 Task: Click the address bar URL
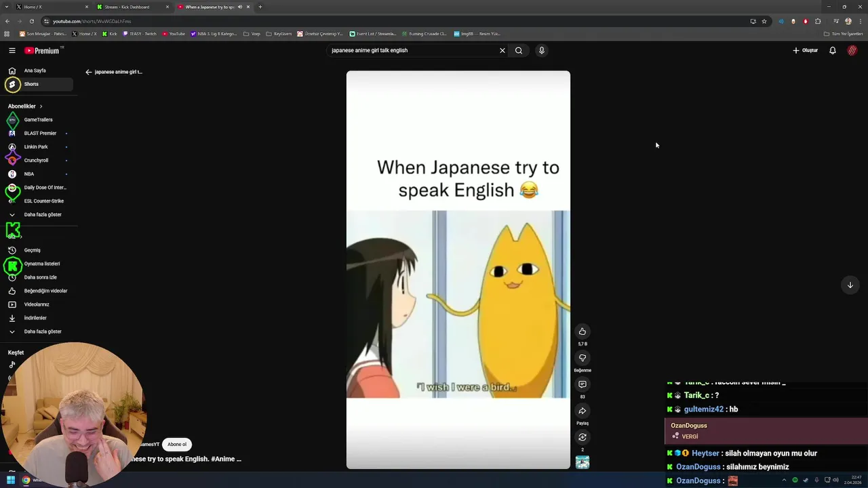tap(92, 21)
